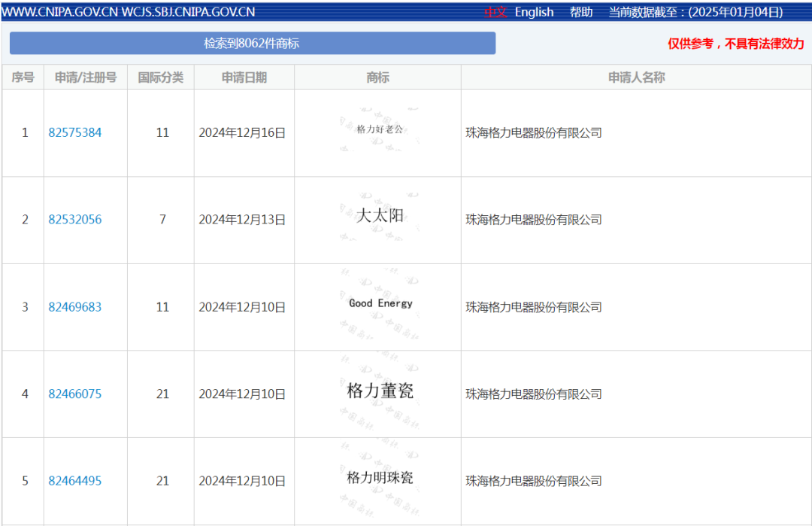Click the 商标 column header
Screen dimensions: 812x526
point(377,78)
